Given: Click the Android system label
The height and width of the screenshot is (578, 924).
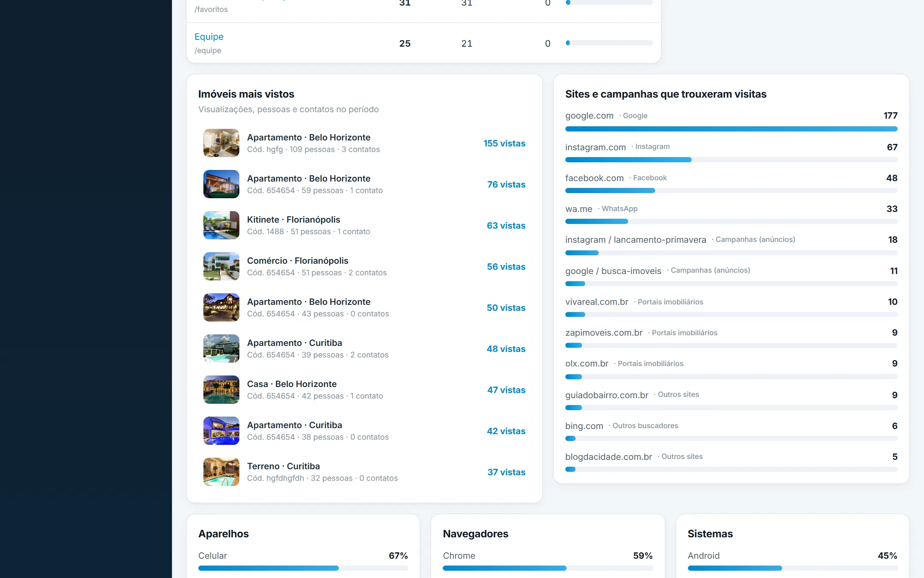Looking at the screenshot, I should [703, 556].
